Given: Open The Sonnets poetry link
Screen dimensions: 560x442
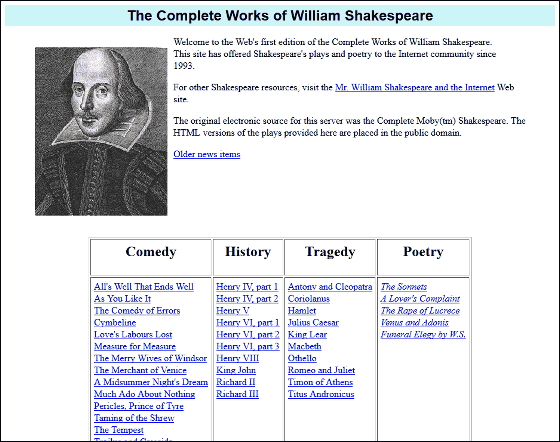Looking at the screenshot, I should (404, 287).
